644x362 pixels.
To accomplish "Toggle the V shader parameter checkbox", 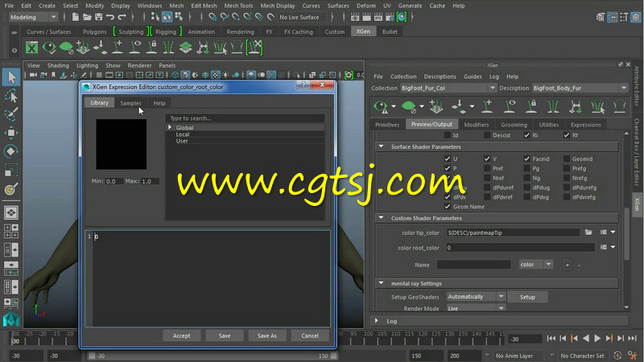I will (x=487, y=158).
